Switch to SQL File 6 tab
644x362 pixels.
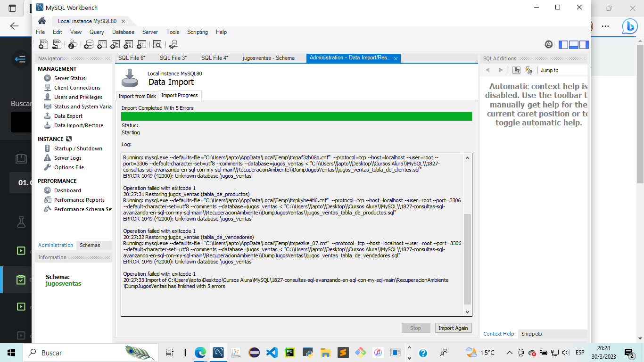(x=132, y=58)
